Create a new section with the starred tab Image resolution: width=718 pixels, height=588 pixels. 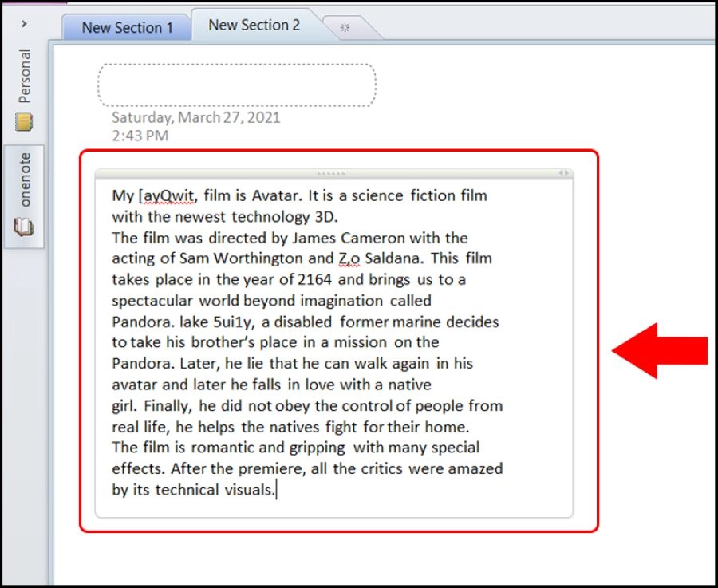tap(345, 27)
